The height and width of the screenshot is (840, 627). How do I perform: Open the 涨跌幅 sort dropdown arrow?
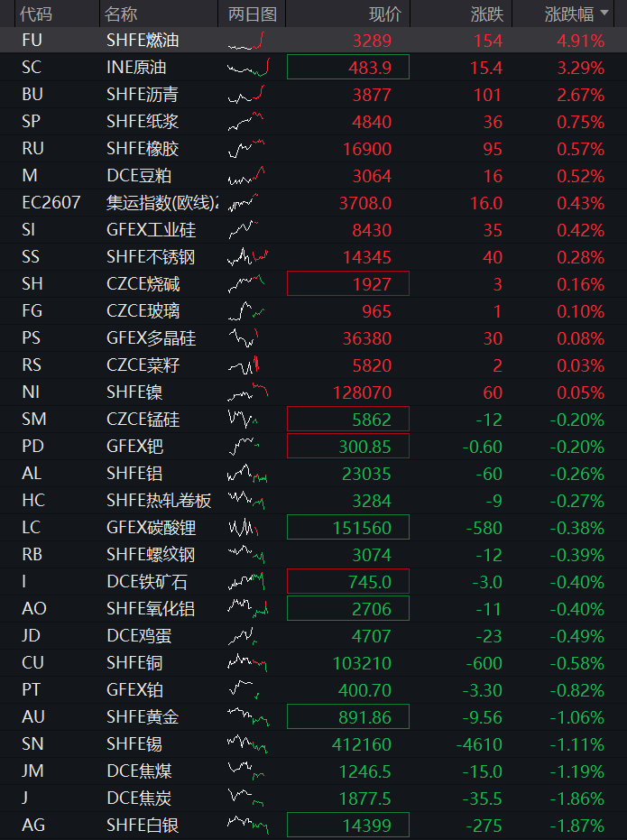(x=605, y=13)
